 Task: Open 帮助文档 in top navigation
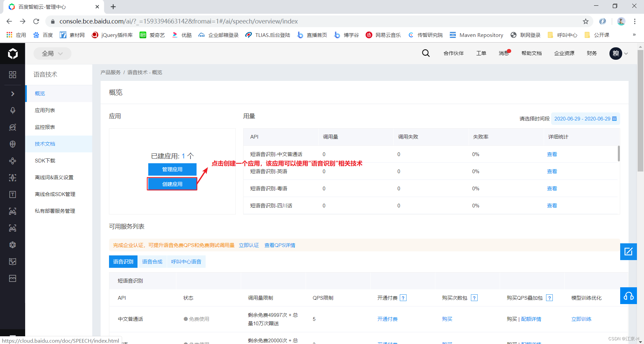(x=532, y=53)
